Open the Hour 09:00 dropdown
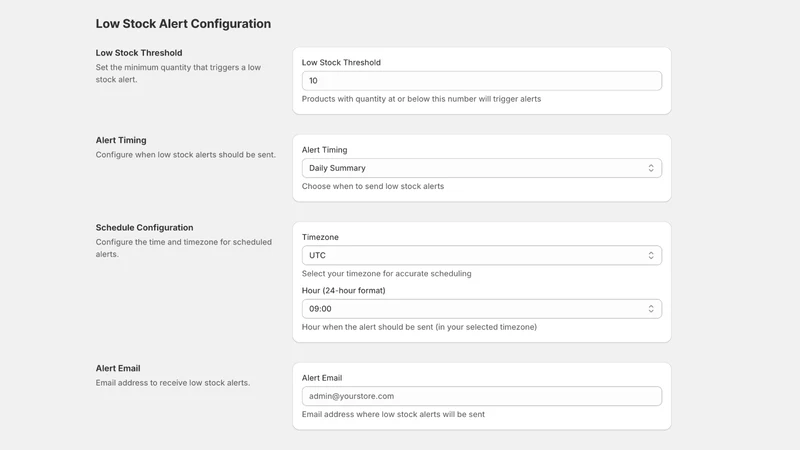Image resolution: width=800 pixels, height=450 pixels. pos(482,309)
